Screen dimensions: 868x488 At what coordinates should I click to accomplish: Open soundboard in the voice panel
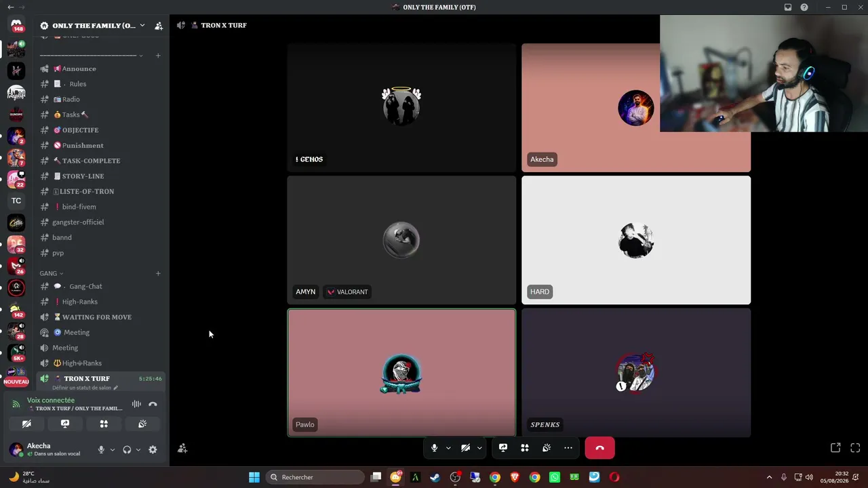click(142, 424)
